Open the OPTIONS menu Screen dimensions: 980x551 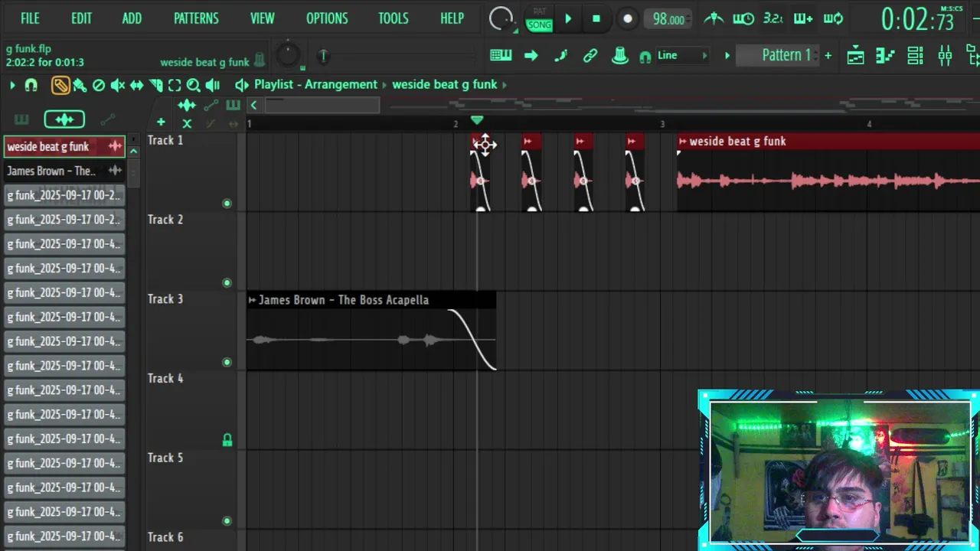(x=327, y=18)
